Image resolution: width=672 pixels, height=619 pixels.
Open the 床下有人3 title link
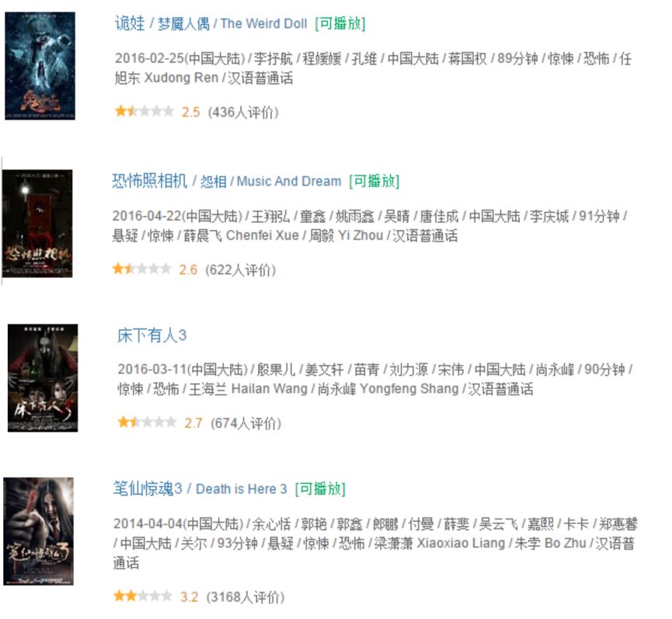pos(151,335)
